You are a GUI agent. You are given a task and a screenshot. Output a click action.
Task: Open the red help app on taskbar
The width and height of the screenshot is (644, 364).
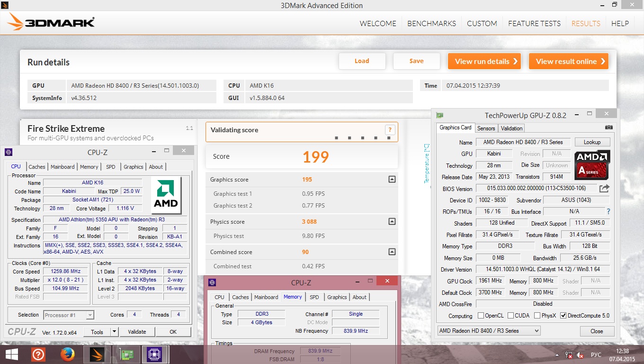[38, 355]
